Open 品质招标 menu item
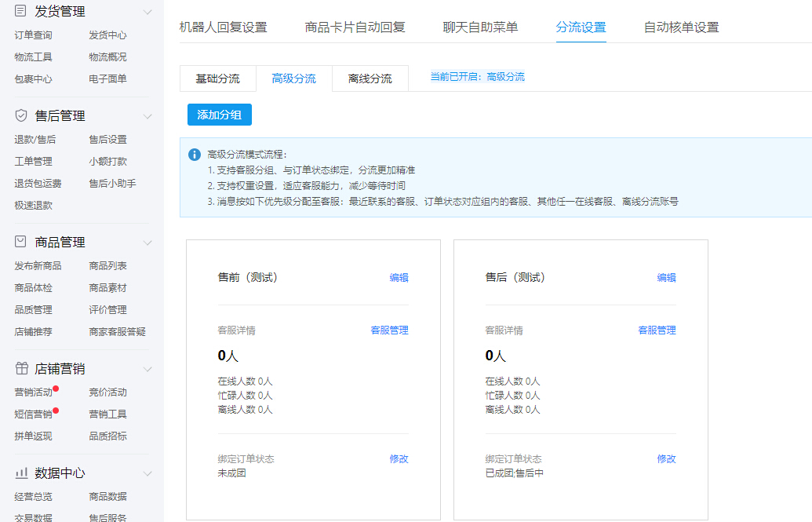This screenshot has height=522, width=812. pyautogui.click(x=107, y=436)
